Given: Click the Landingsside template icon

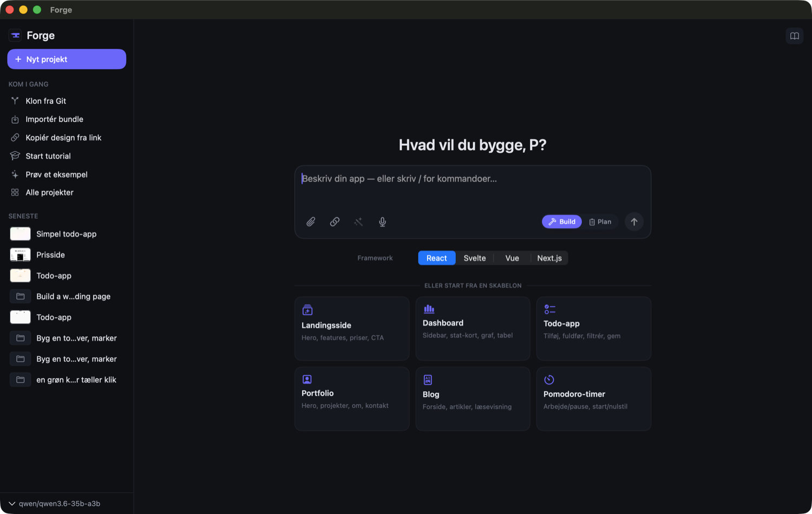Looking at the screenshot, I should pos(307,310).
